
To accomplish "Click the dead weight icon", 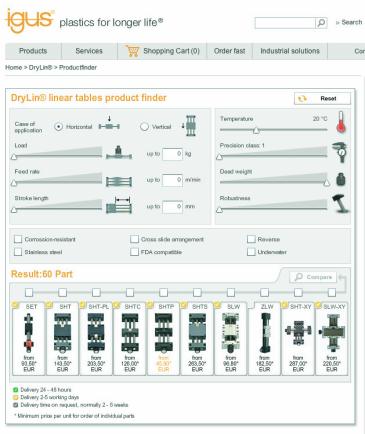I will click(x=341, y=179).
